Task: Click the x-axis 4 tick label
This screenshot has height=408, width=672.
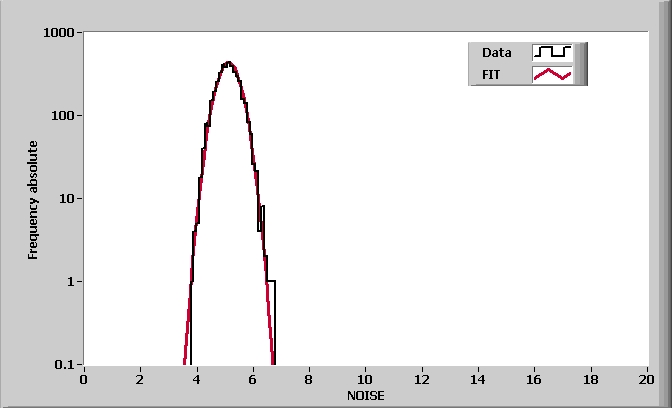Action: (x=197, y=378)
